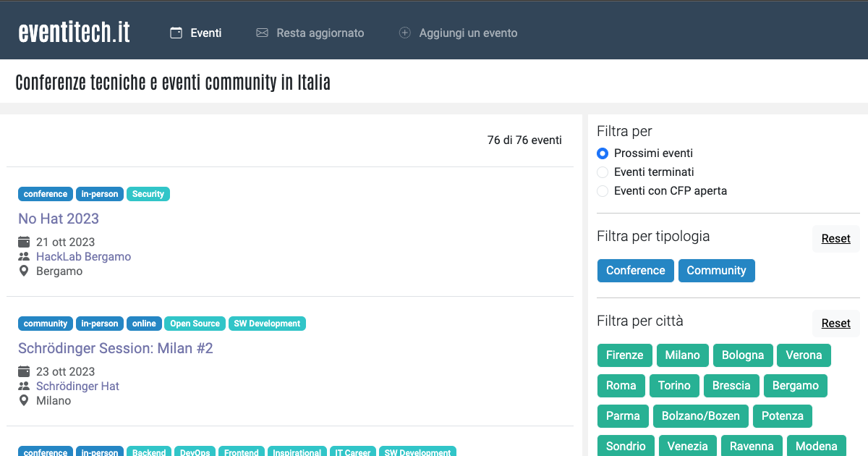Reset the tipologia filter
Viewport: 868px width, 456px height.
tap(835, 239)
